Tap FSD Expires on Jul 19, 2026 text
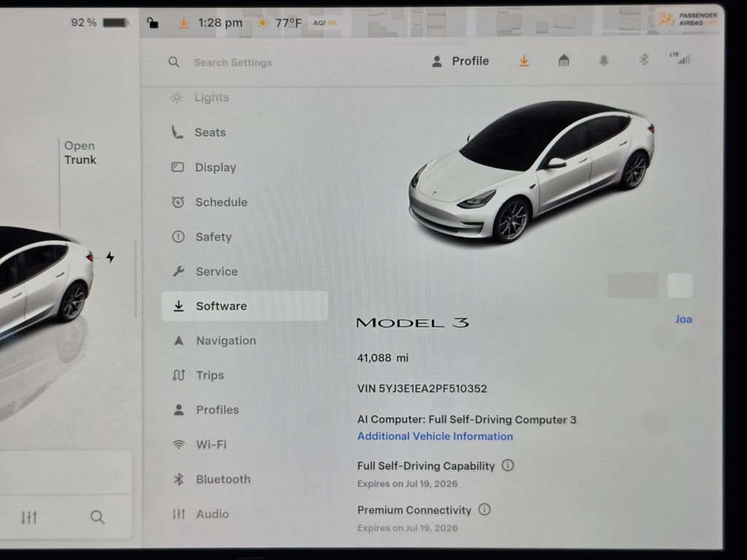 point(407,483)
